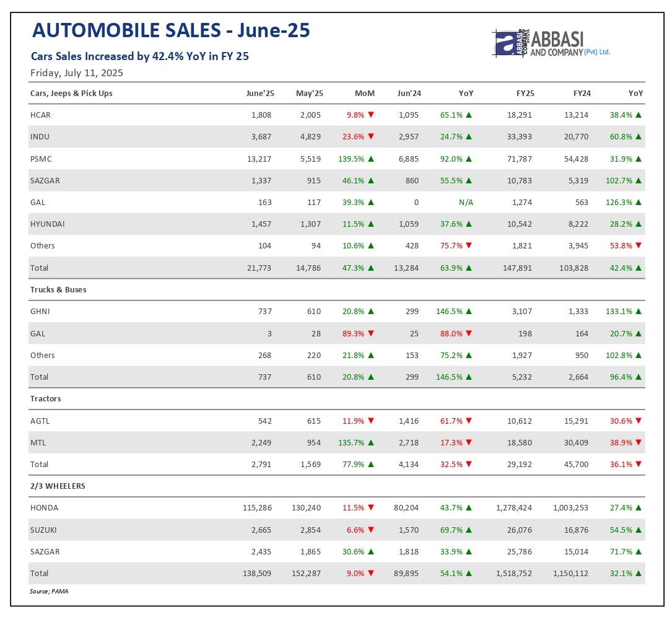The image size is (672, 617).
Task: Click the 'Tractors' section header
Action: point(45,399)
